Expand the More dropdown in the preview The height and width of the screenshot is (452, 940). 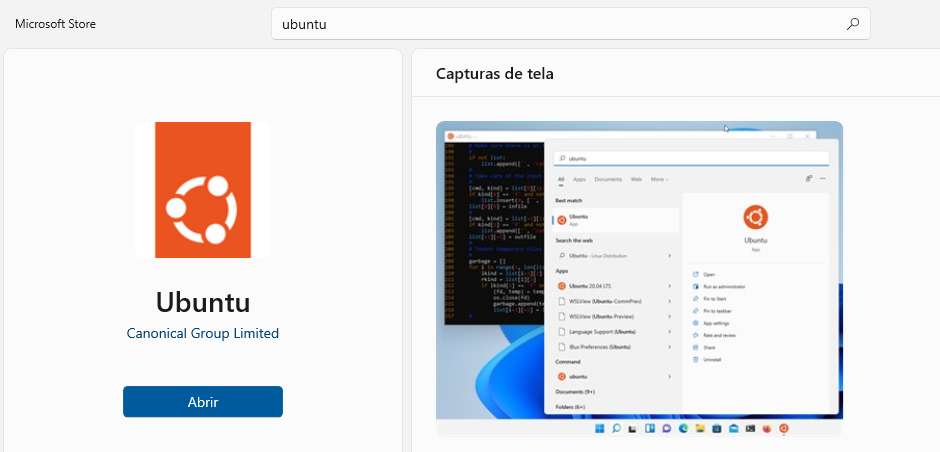click(658, 179)
